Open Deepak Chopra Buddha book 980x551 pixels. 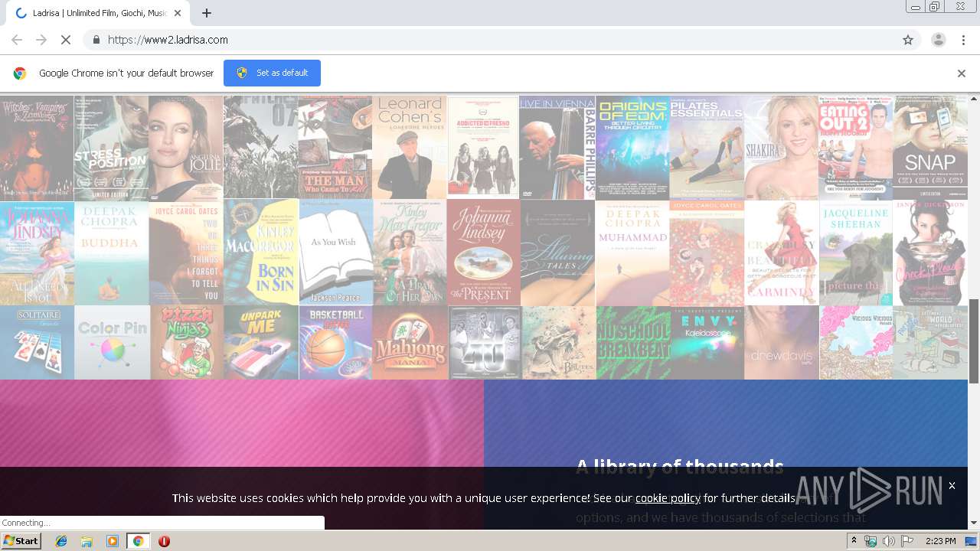click(111, 253)
